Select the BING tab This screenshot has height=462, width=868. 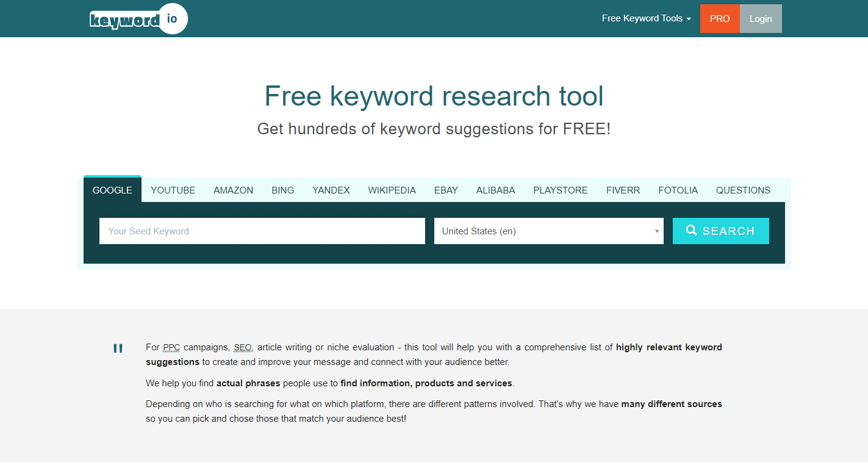click(x=283, y=190)
